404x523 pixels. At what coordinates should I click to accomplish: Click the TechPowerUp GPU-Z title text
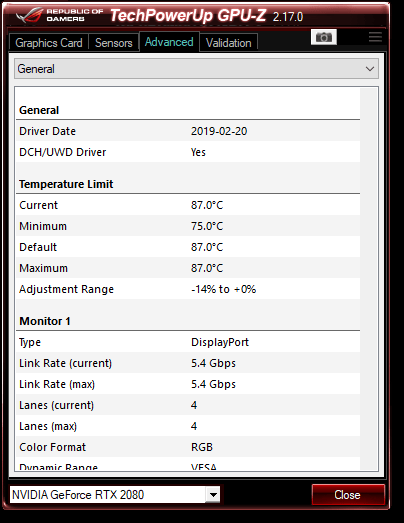coord(188,15)
